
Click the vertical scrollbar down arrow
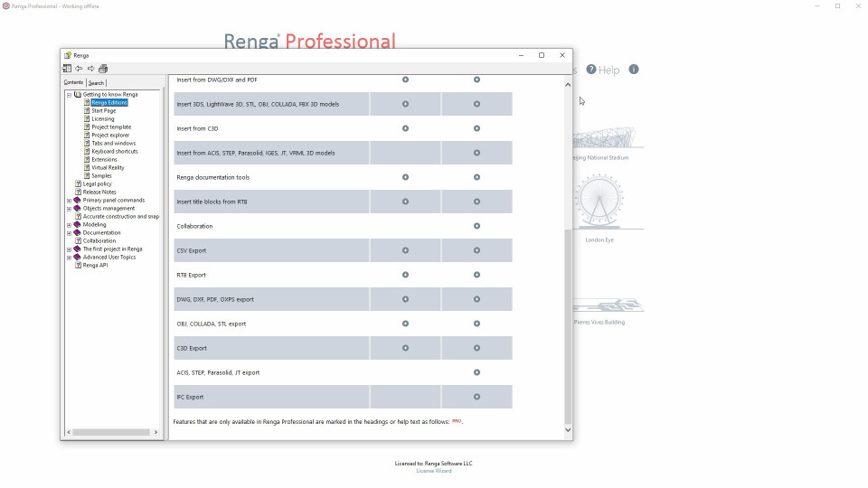568,430
